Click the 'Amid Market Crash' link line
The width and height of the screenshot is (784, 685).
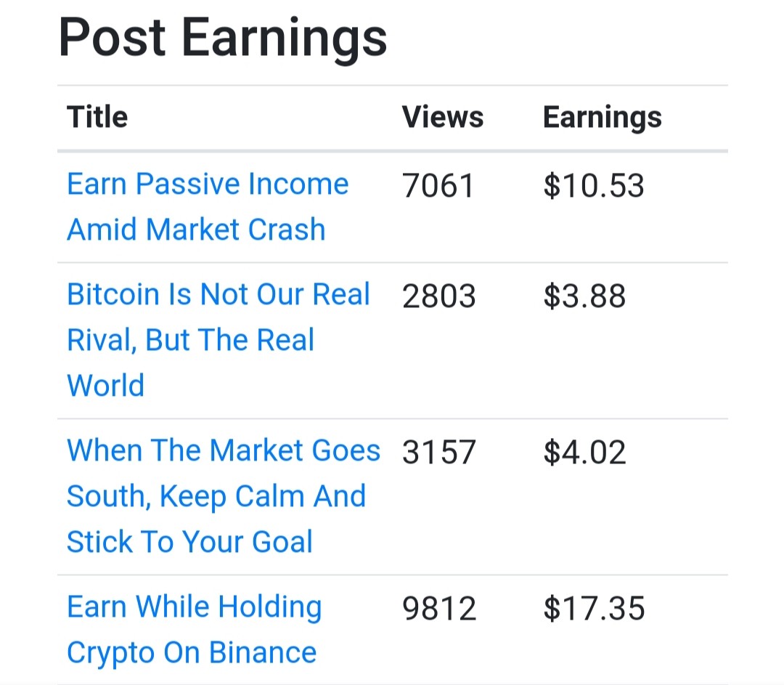[196, 229]
